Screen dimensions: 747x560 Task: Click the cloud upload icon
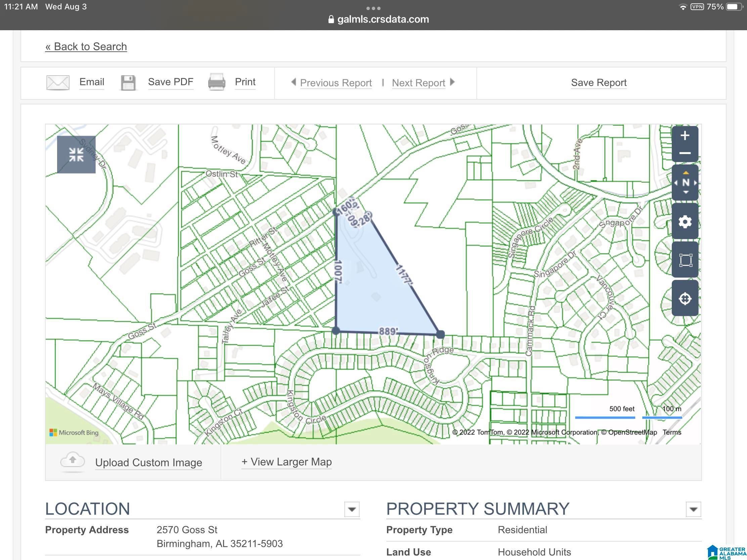tap(72, 461)
